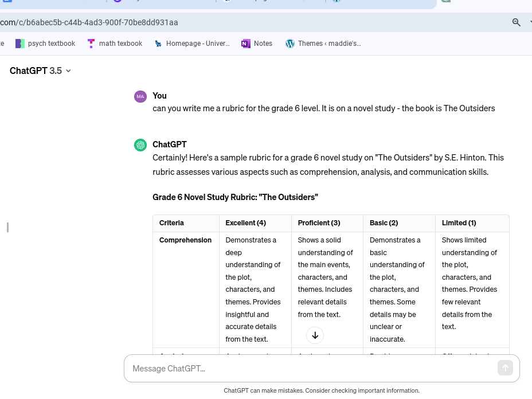532x399 pixels.
Task: Click the send message arrow button
Action: (505, 368)
